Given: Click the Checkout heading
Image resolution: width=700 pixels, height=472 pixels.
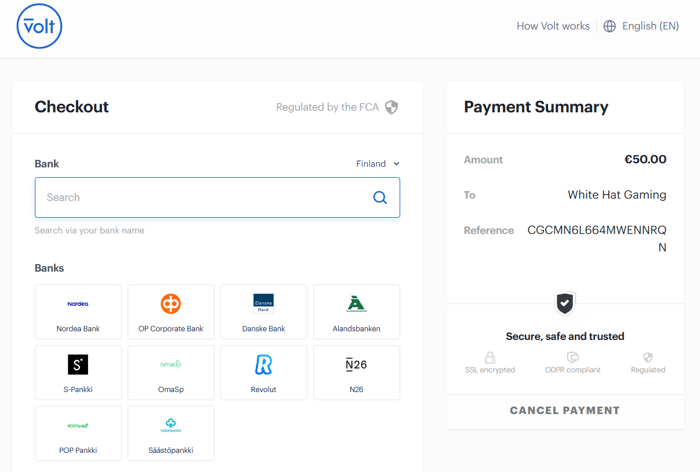Looking at the screenshot, I should click(x=71, y=107).
